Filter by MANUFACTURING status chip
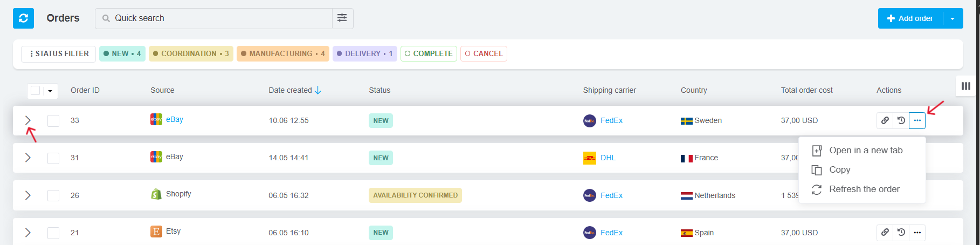The width and height of the screenshot is (980, 245). click(282, 53)
